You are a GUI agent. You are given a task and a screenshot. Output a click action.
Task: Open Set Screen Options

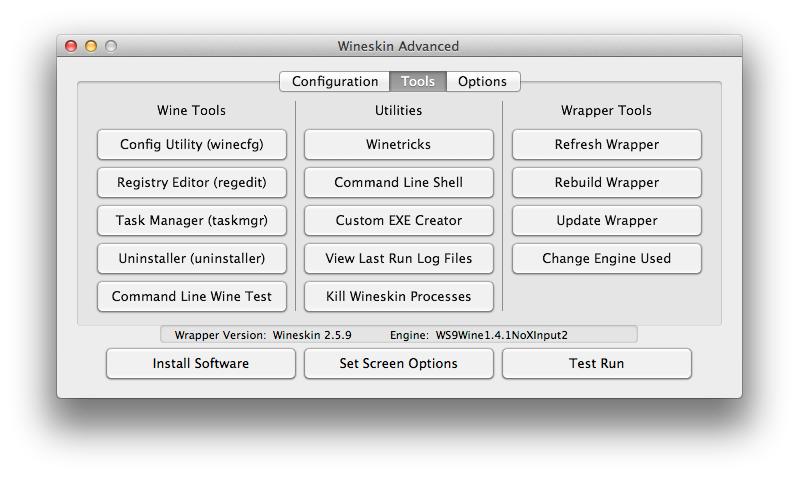pyautogui.click(x=398, y=363)
